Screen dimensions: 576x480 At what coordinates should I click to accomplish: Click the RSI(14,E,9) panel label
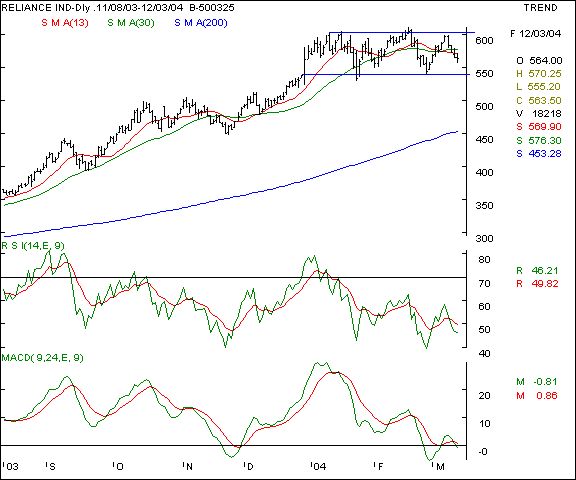(33, 245)
